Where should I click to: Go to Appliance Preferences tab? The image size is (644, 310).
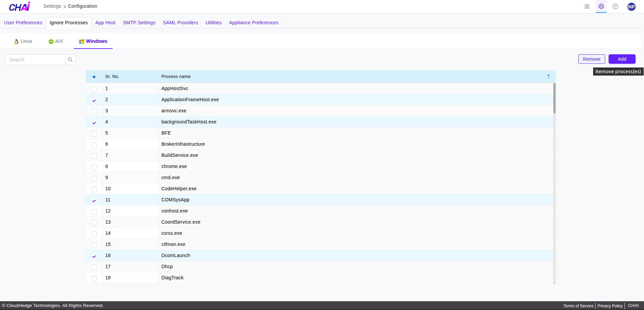[x=253, y=23]
